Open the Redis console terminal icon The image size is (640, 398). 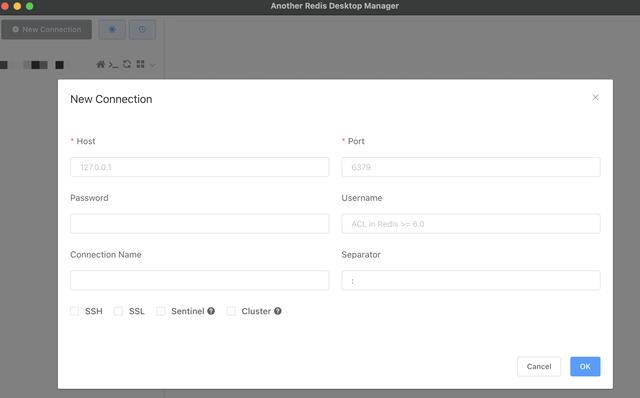pyautogui.click(x=113, y=64)
